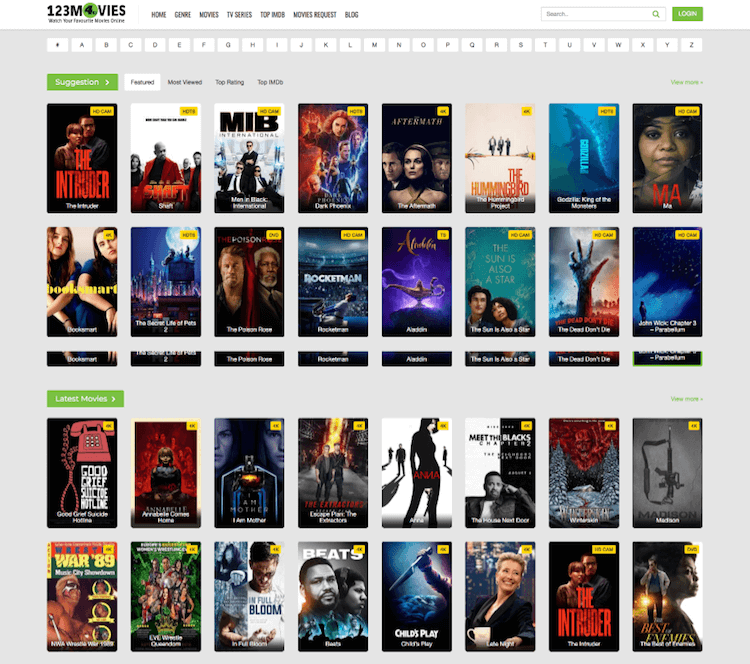Screen dimensions: 750x664
Task: Open the HOME menu item
Action: [159, 15]
